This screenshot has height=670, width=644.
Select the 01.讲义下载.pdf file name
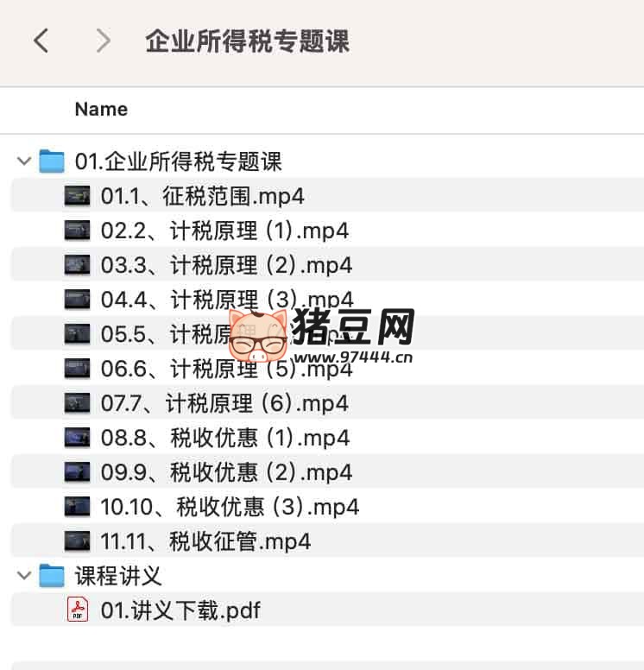point(180,610)
